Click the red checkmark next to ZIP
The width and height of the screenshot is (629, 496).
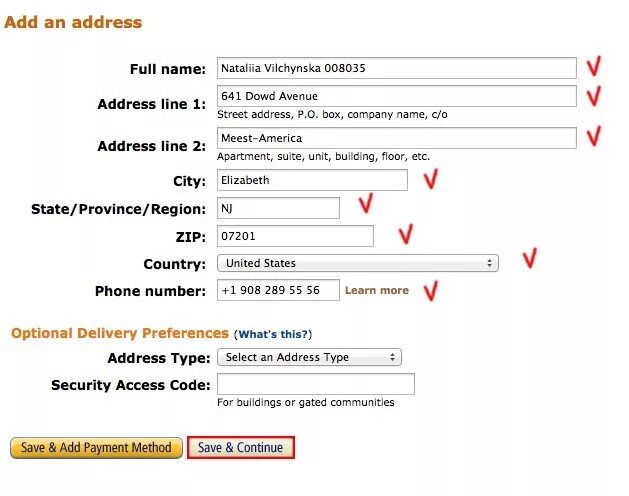(406, 234)
